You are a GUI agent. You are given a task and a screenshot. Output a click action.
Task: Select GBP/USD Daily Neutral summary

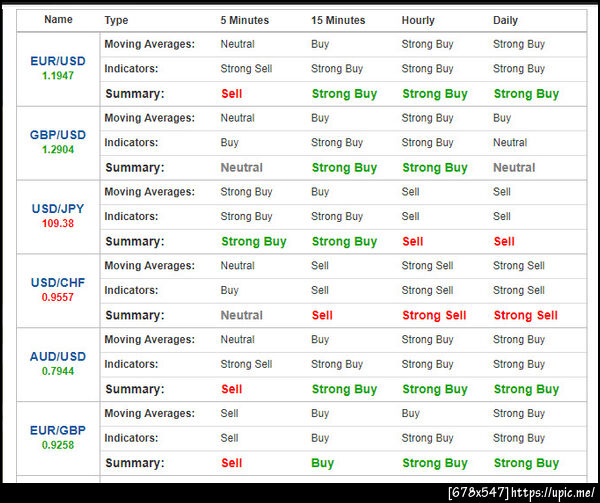(514, 168)
